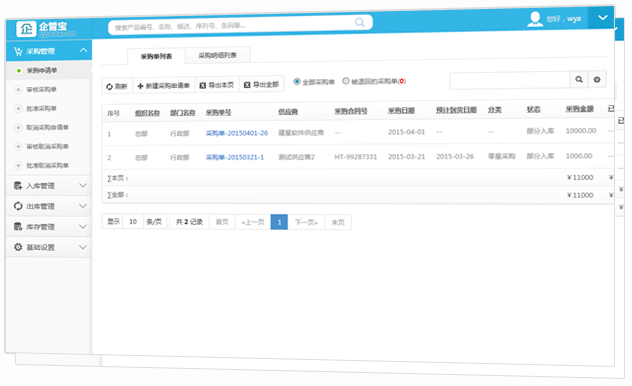Click the Excel icon in 导出全部
Image resolution: width=632 pixels, height=386 pixels.
click(x=247, y=85)
